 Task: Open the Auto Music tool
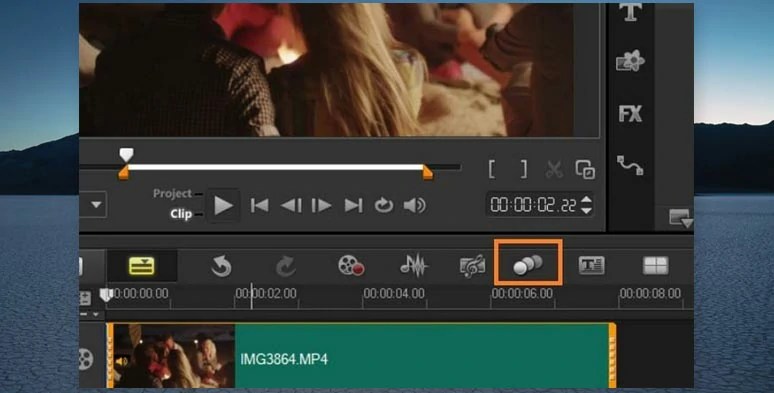pyautogui.click(x=472, y=267)
